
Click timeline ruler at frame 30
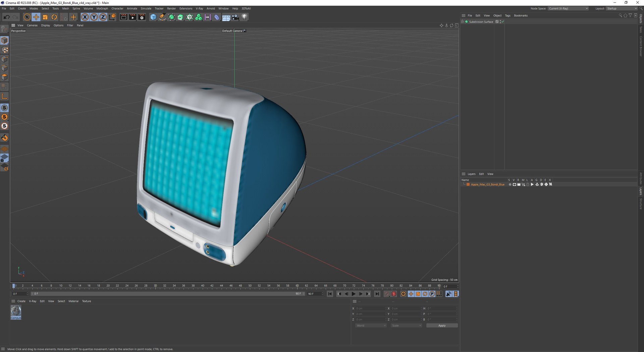[155, 286]
